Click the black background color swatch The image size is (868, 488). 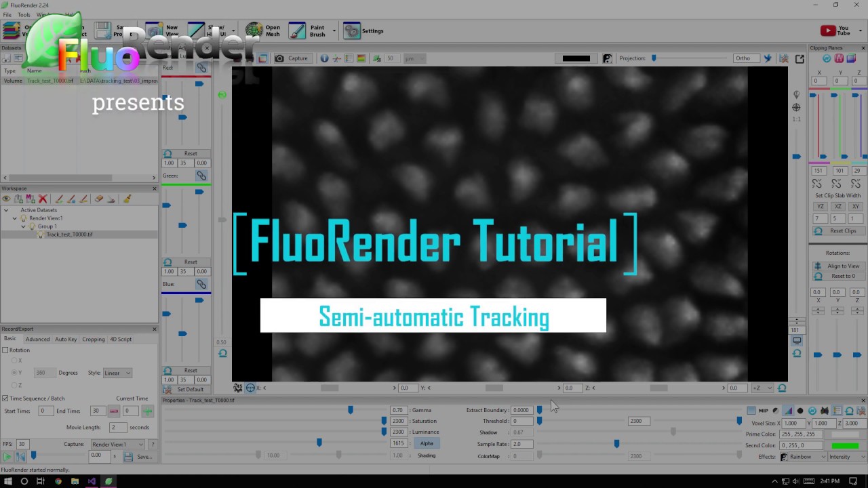[576, 58]
